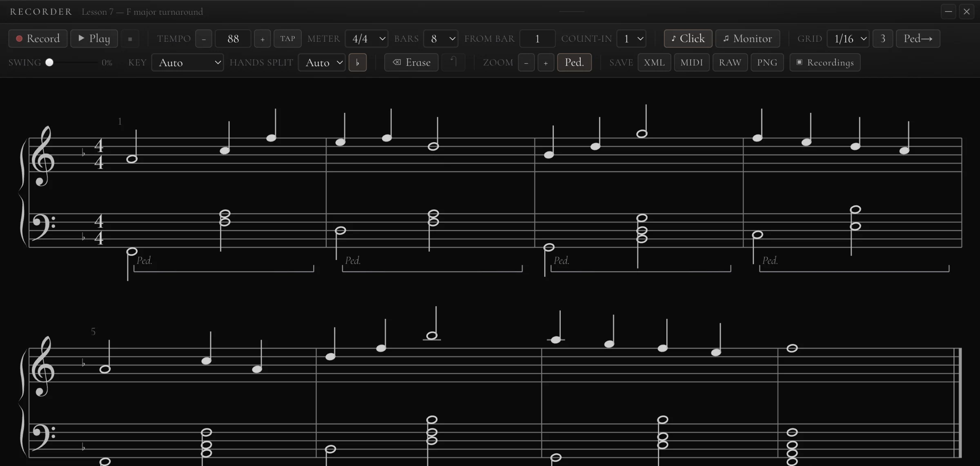Click the Swing slider handle
The image size is (980, 466).
pyautogui.click(x=49, y=62)
